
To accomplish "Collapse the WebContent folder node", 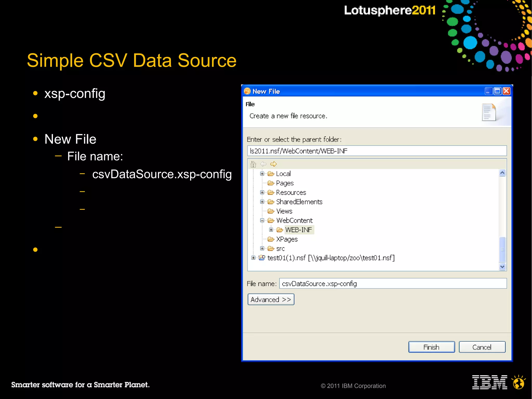I will pos(262,220).
